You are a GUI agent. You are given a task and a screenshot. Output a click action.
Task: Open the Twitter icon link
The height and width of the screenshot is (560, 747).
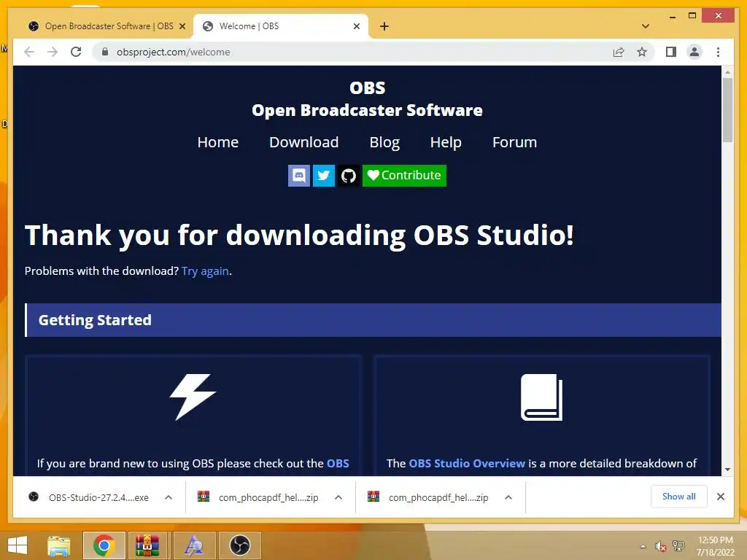point(323,176)
